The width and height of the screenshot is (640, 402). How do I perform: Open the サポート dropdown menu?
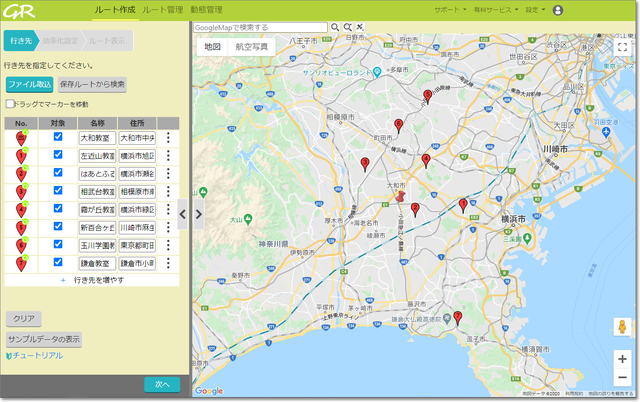pos(450,10)
